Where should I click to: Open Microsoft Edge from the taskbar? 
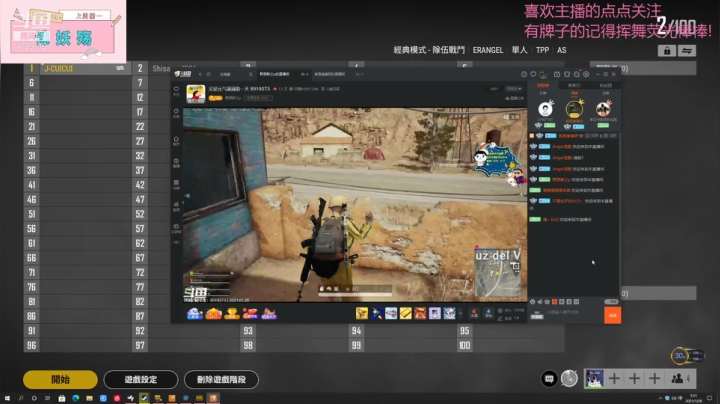point(76,398)
